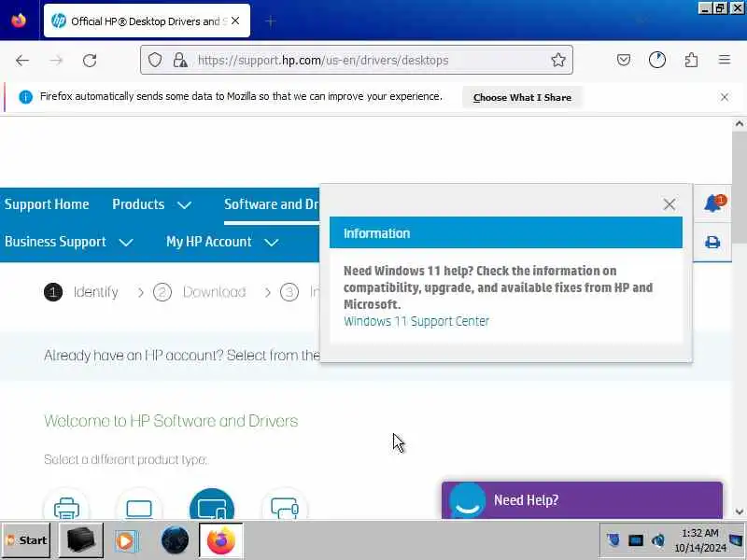
Task: Click the chat bubble icon in Need Help
Action: 467,500
